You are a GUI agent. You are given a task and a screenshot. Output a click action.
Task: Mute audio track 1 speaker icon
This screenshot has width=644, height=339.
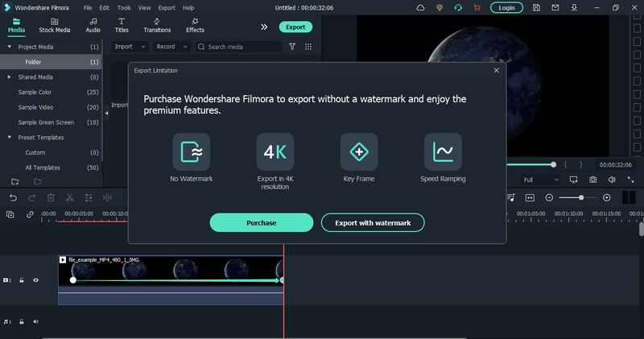35,322
